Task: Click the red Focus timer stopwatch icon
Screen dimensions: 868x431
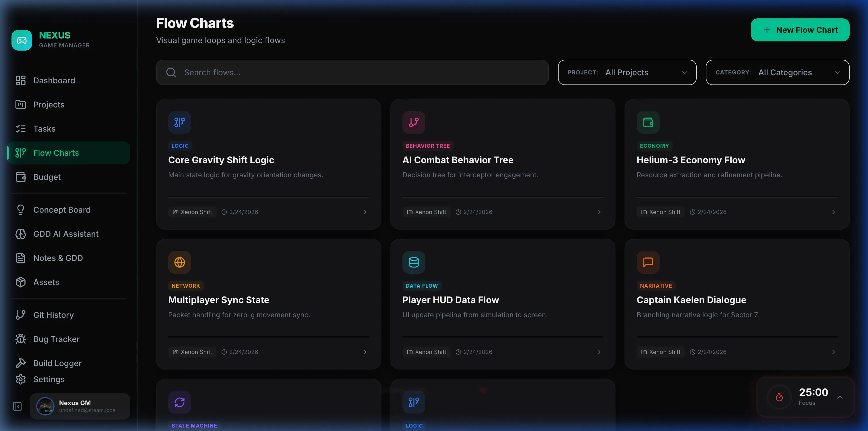Action: coord(779,397)
